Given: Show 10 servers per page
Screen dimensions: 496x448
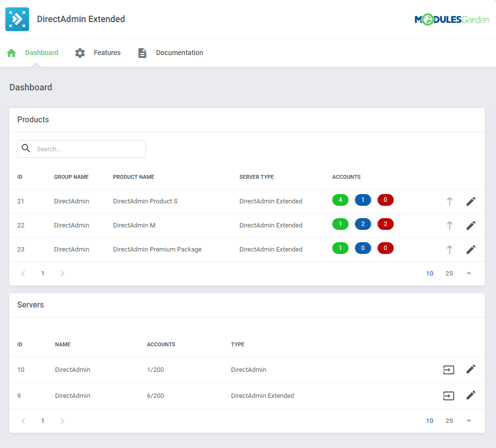Looking at the screenshot, I should (430, 421).
